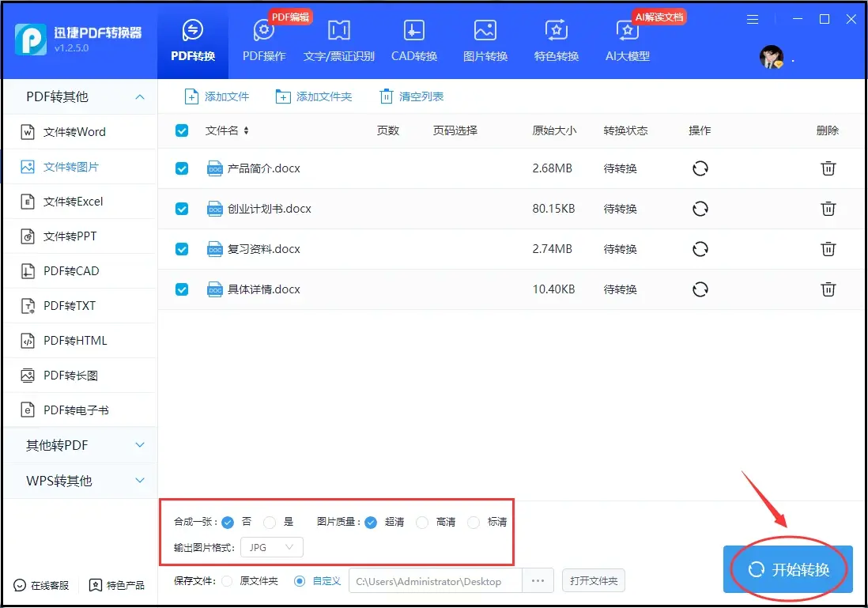Click the AI大模型 icon
Image resolution: width=868 pixels, height=608 pixels.
tap(627, 32)
